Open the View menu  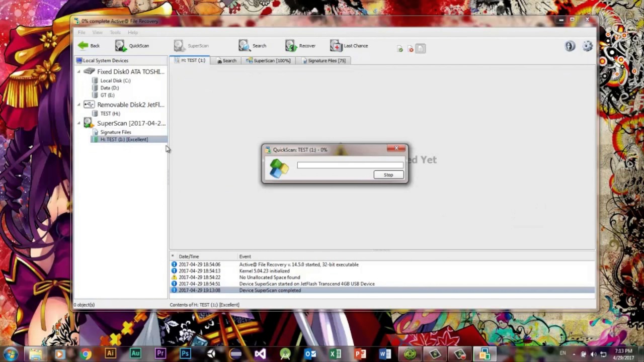tap(97, 32)
